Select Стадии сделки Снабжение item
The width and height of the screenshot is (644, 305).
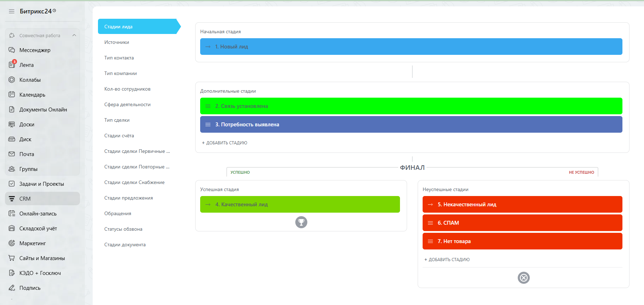tap(134, 182)
